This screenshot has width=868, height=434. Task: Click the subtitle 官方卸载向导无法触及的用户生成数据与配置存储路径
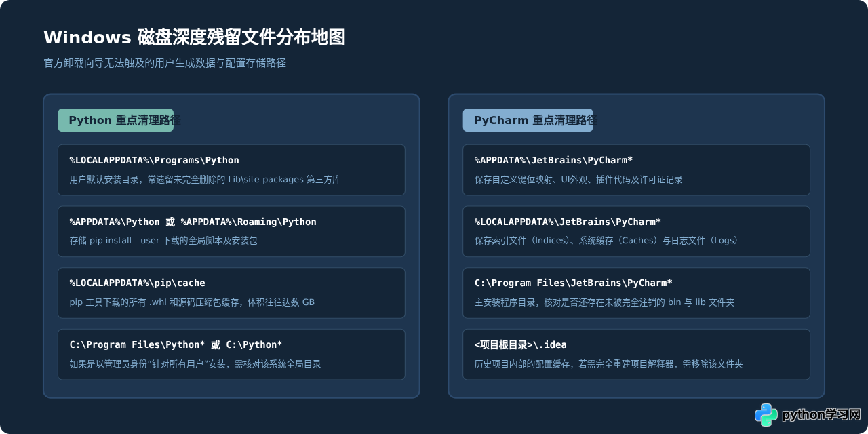[165, 63]
